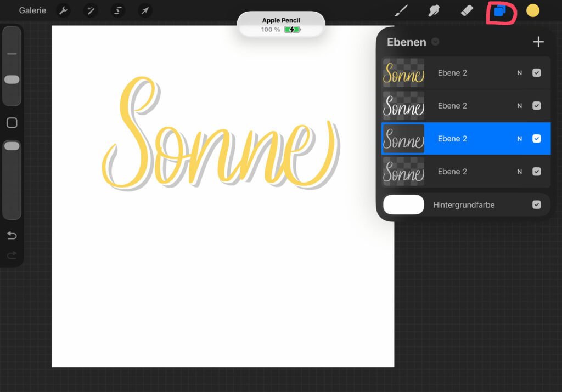This screenshot has width=562, height=392.
Task: Select the Smudge finger tool
Action: tap(434, 10)
